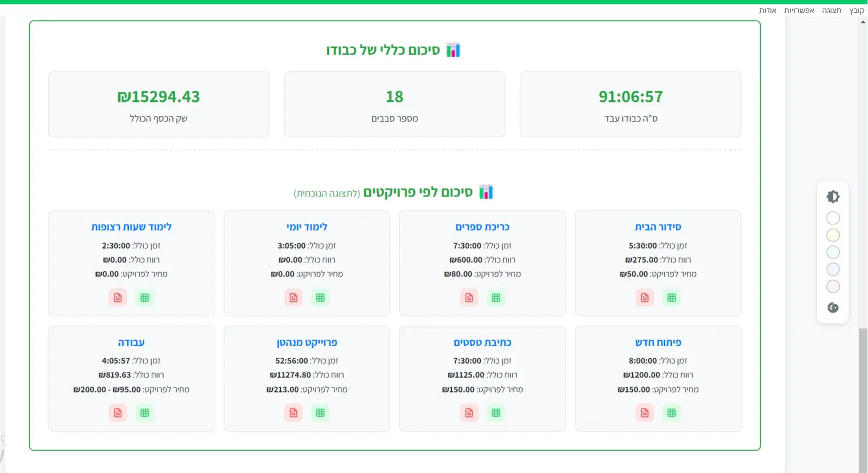Click the document icon on כריכת ספרים card
This screenshot has width=868, height=473.
coord(468,297)
